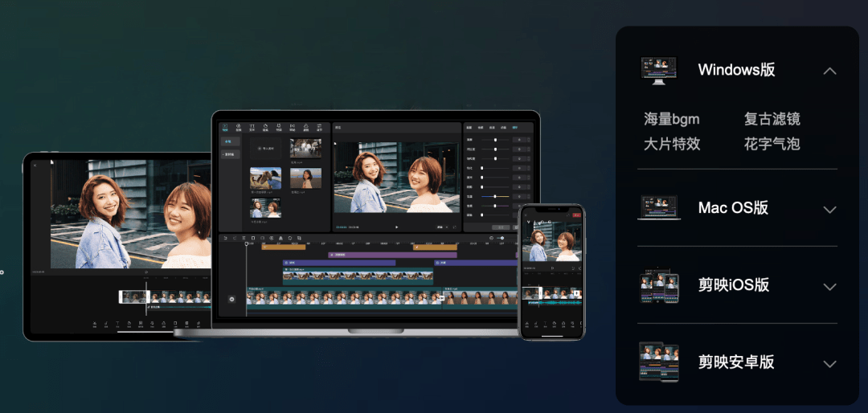Select the Windows版 heading

(736, 70)
